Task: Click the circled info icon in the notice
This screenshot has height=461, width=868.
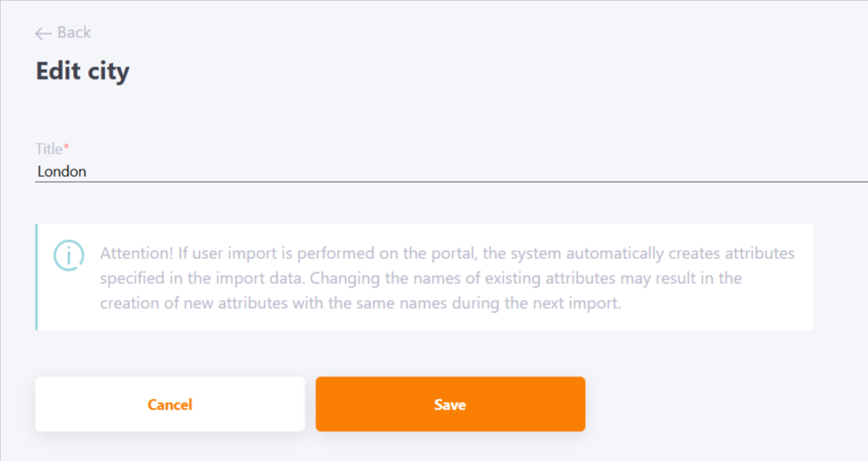Action: 69,256
